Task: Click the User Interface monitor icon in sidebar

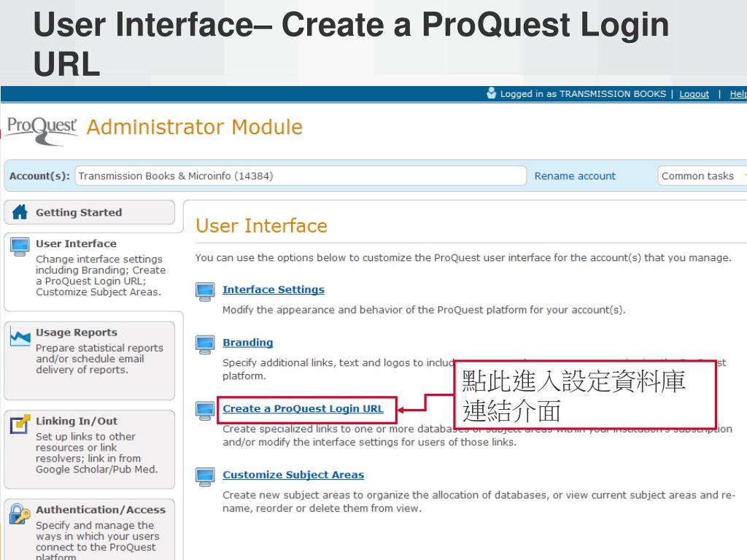Action: tap(20, 246)
